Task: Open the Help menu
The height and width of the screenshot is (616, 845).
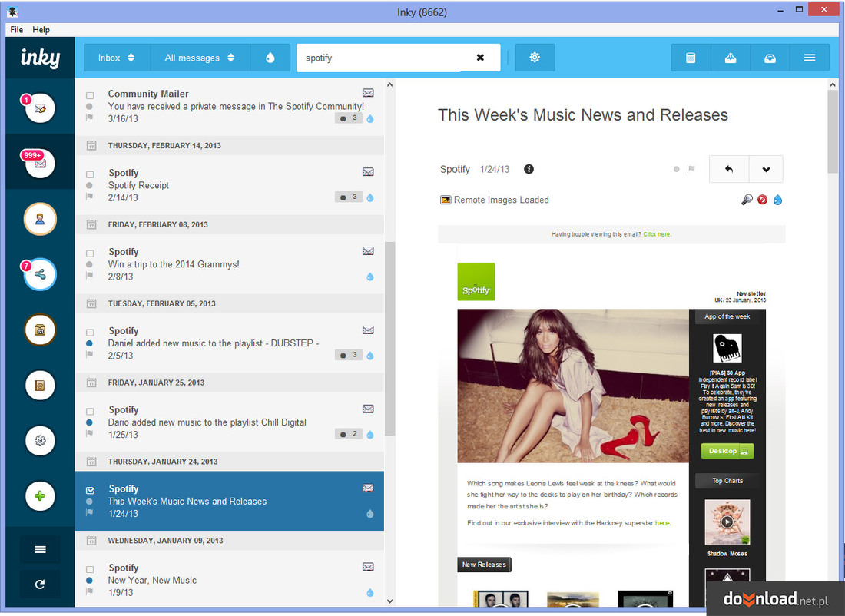Action: pyautogui.click(x=41, y=30)
